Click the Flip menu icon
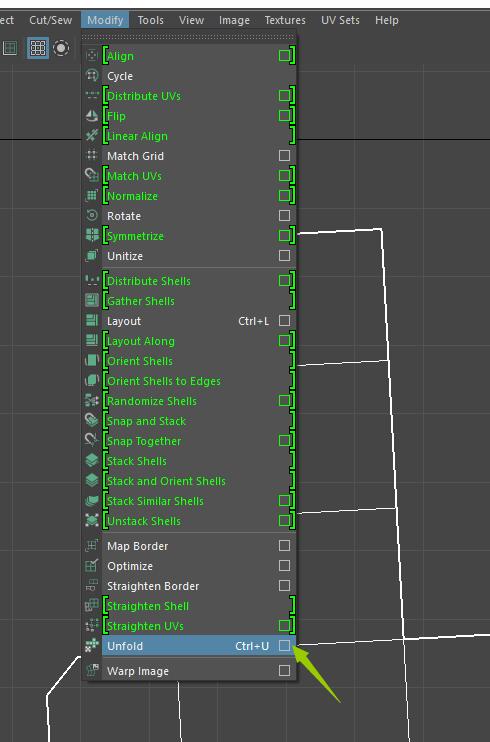The image size is (490, 742). click(x=92, y=116)
